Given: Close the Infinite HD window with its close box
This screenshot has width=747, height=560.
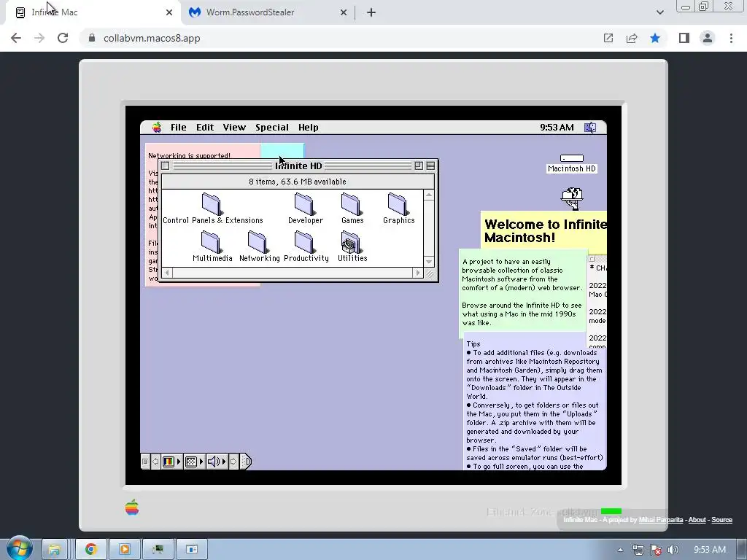Looking at the screenshot, I should [166, 166].
